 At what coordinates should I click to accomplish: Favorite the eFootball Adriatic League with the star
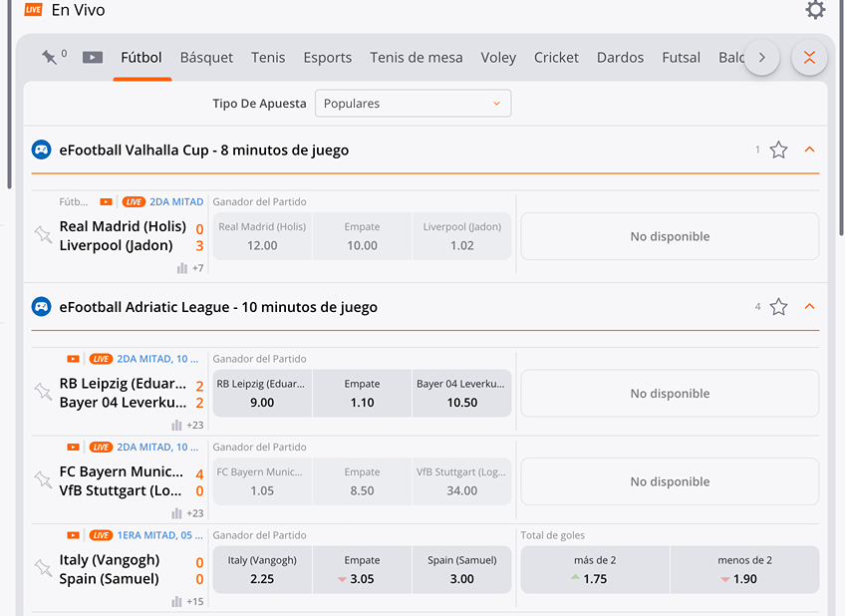(778, 306)
